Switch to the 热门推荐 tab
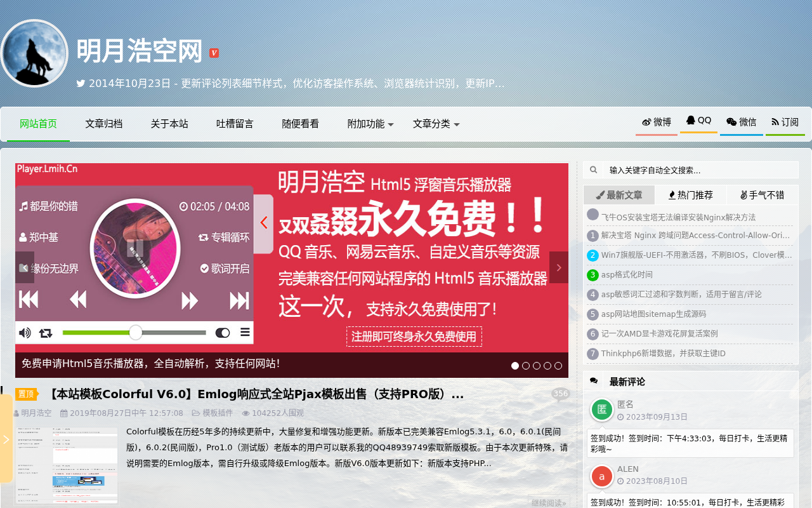Image resolution: width=812 pixels, height=508 pixels. click(x=691, y=195)
